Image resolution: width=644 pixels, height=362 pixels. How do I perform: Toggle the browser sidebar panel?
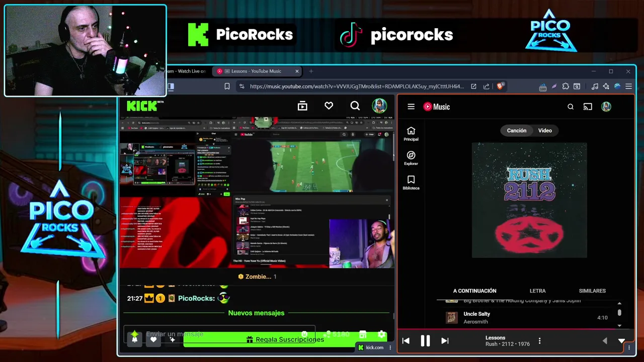tap(171, 86)
